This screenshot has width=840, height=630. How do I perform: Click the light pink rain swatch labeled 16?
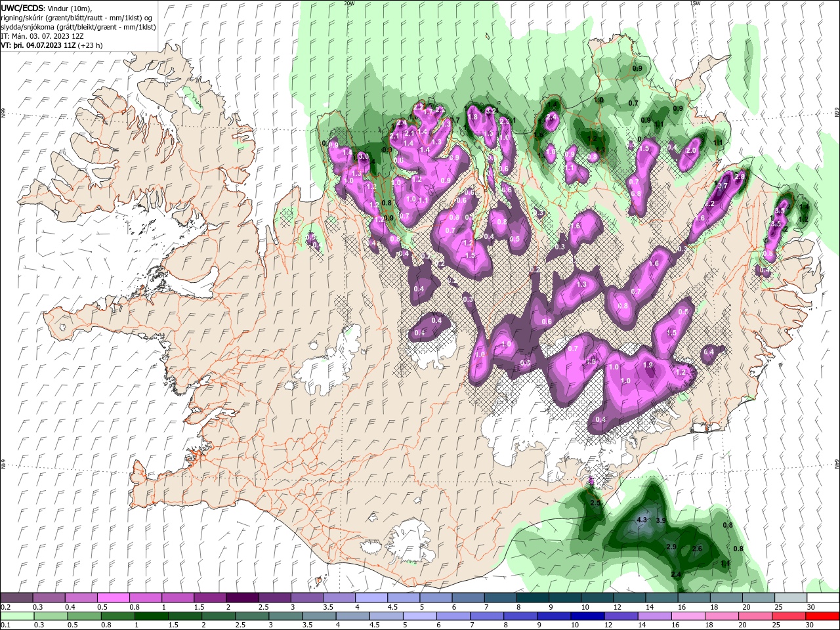pos(688,616)
